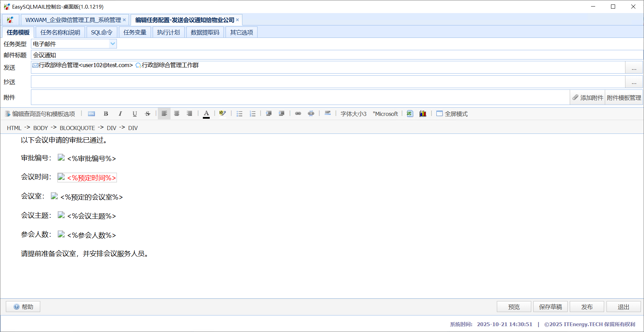
Task: Toggle full screen mode (全屏模式)
Action: [x=452, y=114]
